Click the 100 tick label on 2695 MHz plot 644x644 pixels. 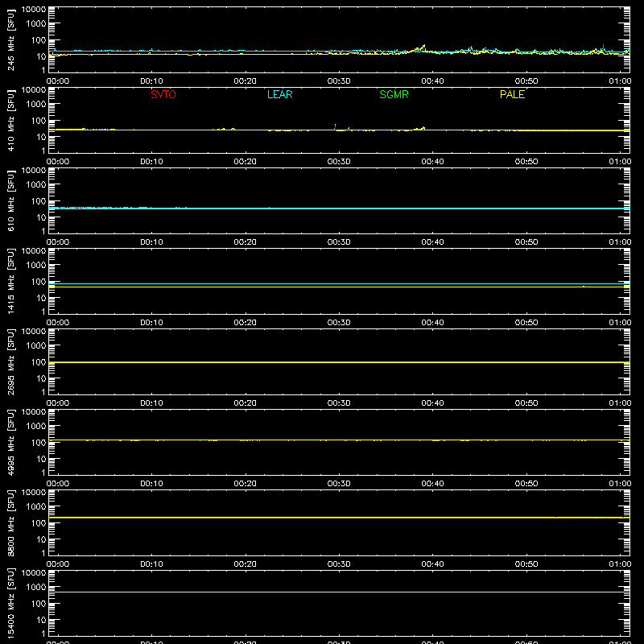tap(39, 361)
